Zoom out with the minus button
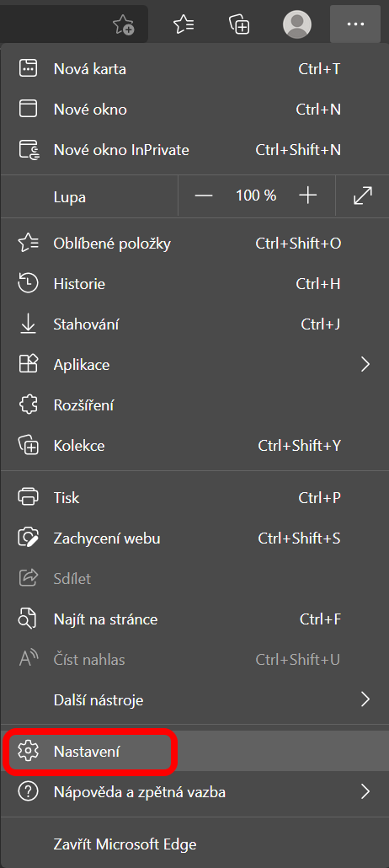Screen dimensions: 389x868 (204, 196)
